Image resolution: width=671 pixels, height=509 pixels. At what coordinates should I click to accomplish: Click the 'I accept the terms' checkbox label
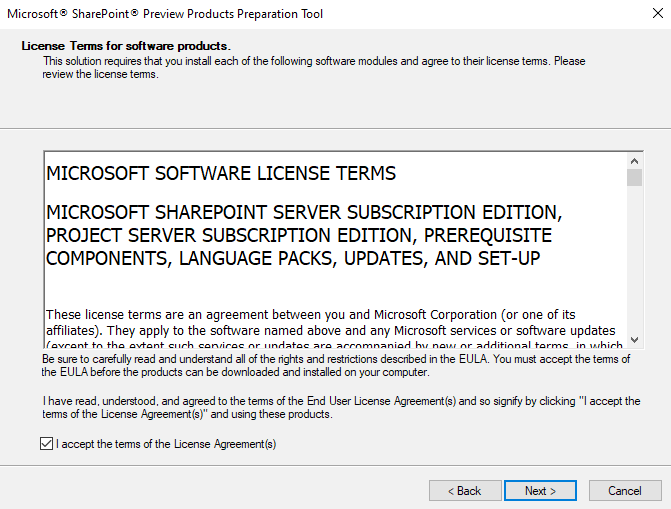[x=166, y=444]
